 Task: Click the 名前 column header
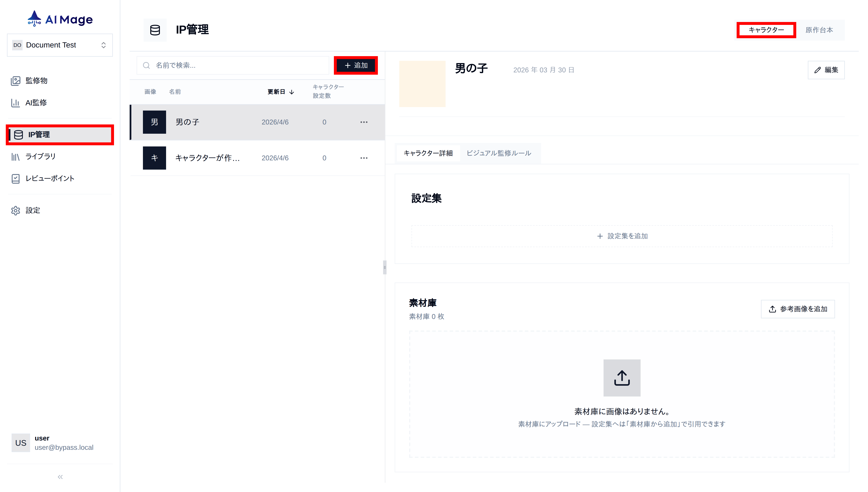point(175,92)
